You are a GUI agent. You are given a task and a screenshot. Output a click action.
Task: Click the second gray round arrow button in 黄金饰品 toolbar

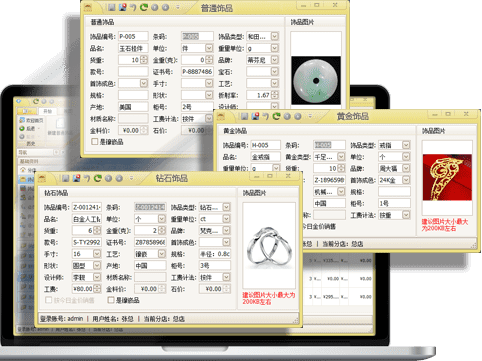(x=298, y=116)
